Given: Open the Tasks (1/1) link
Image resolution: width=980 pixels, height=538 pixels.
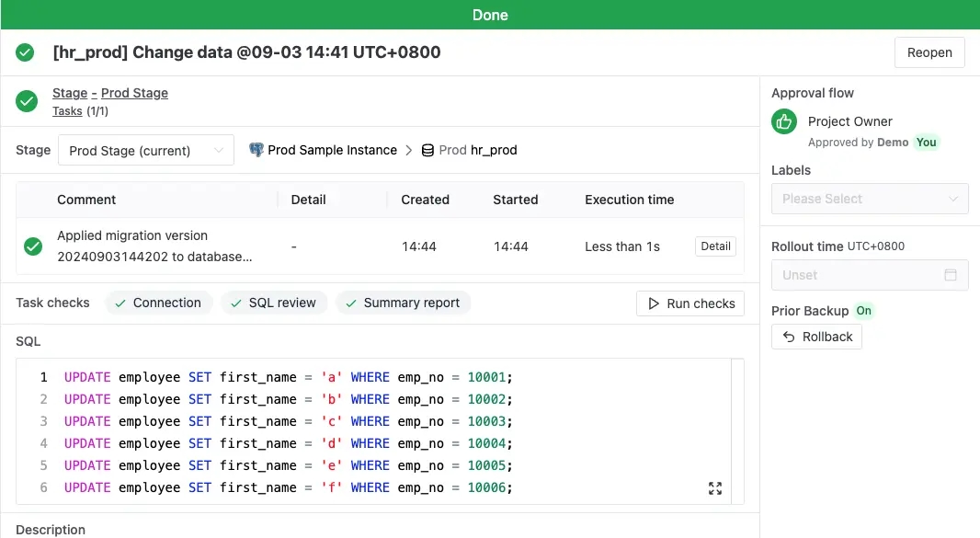Looking at the screenshot, I should pyautogui.click(x=80, y=110).
